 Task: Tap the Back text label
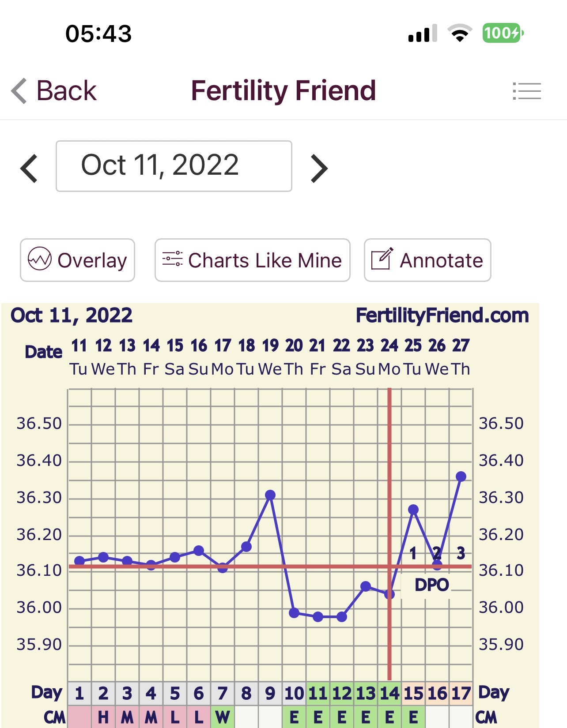pos(66,91)
